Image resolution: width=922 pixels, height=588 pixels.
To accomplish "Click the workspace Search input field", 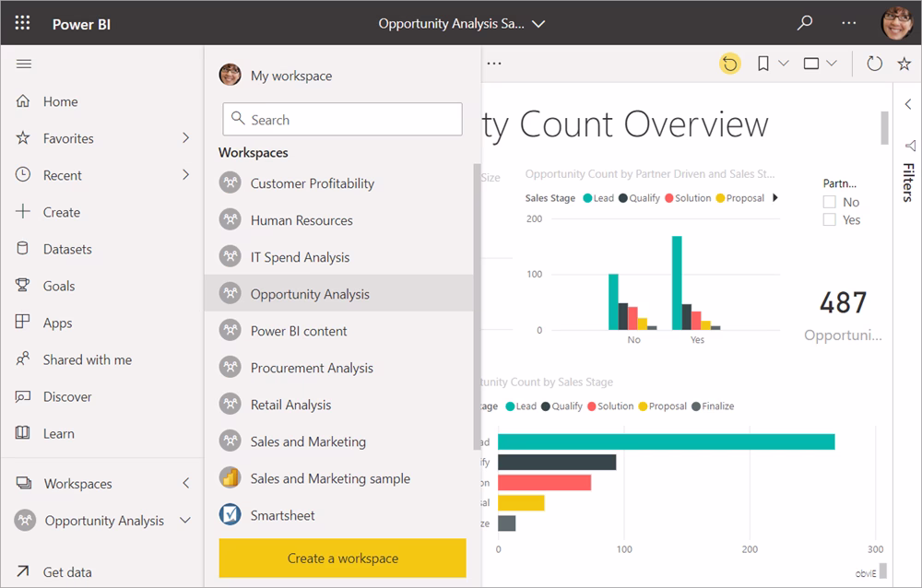I will coord(342,119).
